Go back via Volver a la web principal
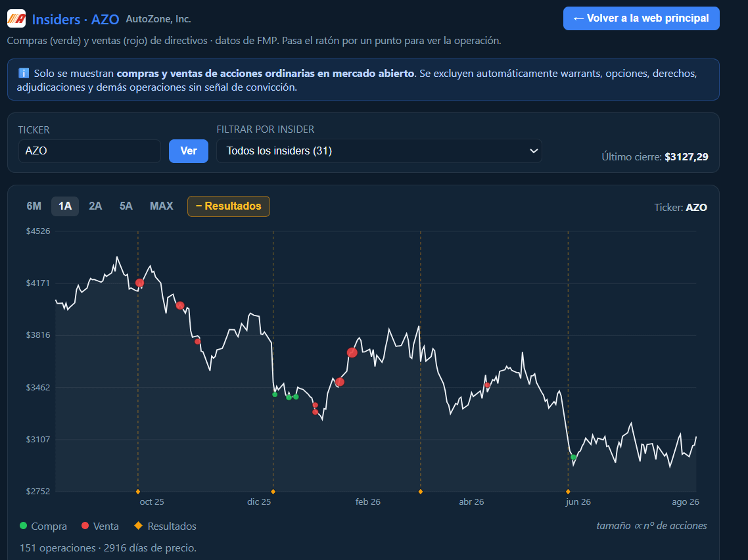 point(641,18)
